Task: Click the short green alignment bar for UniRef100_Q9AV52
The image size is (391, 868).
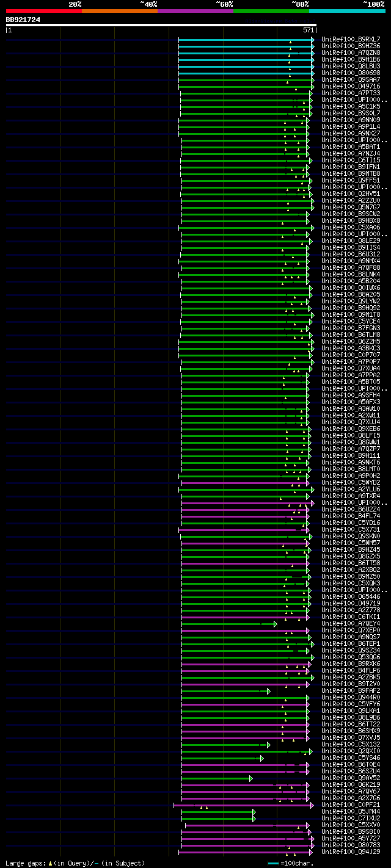Action: coord(217,778)
